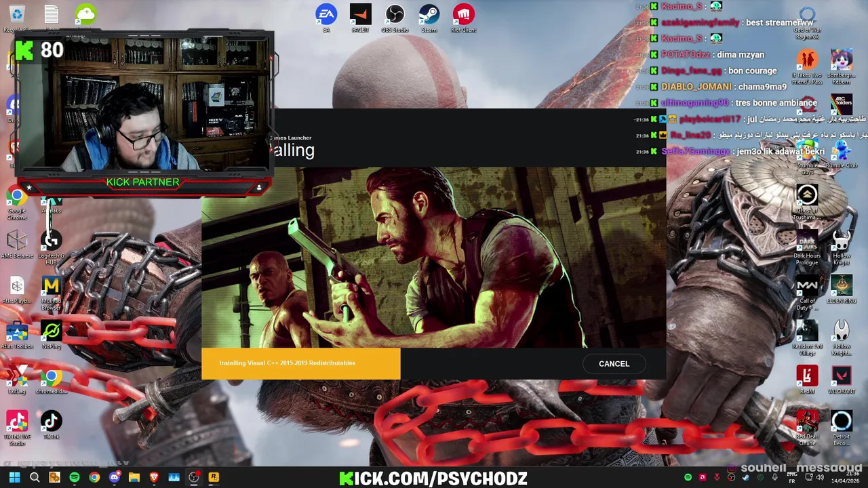
Task: Select the ARC Raiders desktop icon
Action: click(x=842, y=108)
